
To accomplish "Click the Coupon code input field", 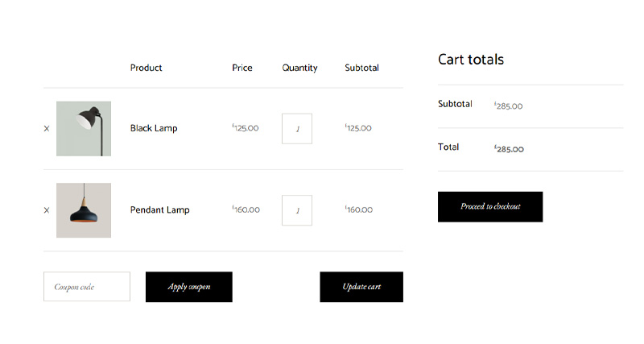I will (x=87, y=287).
